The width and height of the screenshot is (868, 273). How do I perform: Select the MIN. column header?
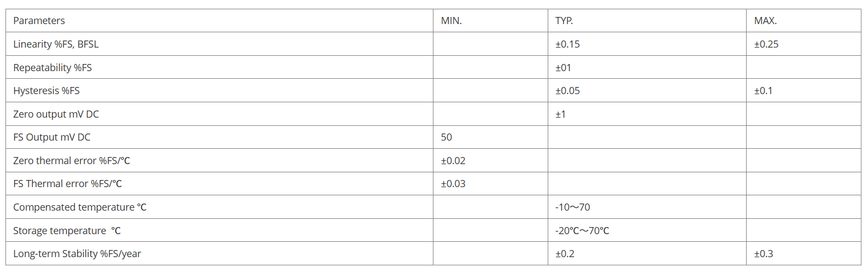451,21
